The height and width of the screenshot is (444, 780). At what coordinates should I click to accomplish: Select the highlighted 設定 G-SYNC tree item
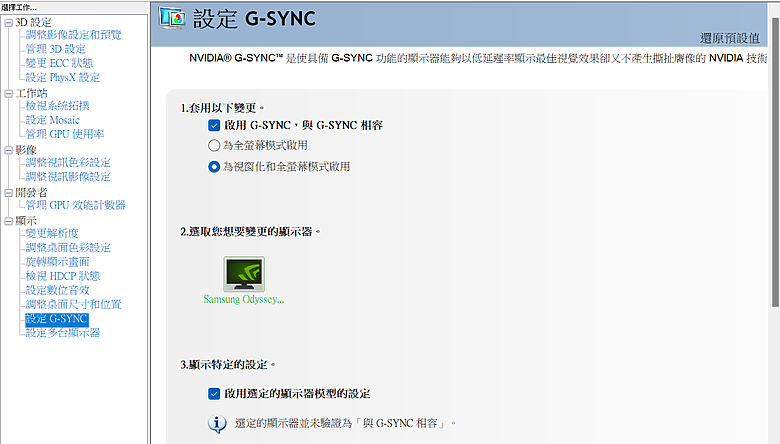pyautogui.click(x=57, y=319)
